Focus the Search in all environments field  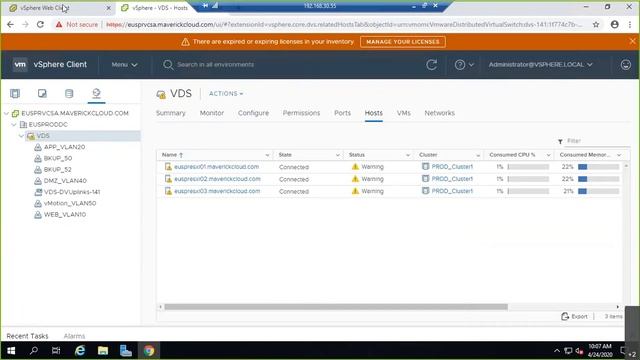216,64
